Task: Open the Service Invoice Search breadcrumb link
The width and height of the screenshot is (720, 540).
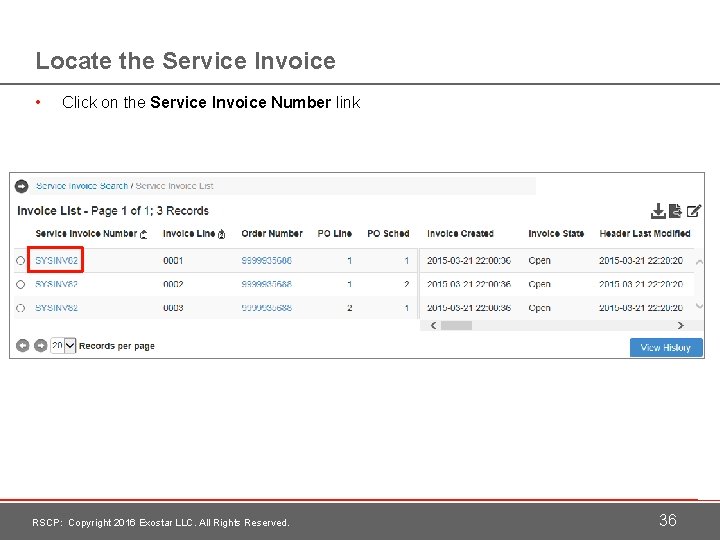Action: [82, 186]
